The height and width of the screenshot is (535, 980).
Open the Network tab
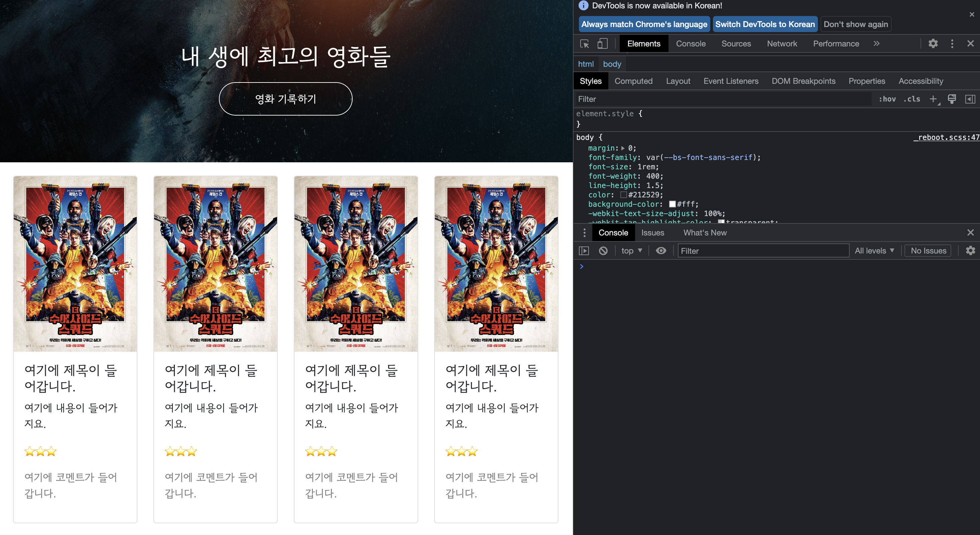click(782, 44)
